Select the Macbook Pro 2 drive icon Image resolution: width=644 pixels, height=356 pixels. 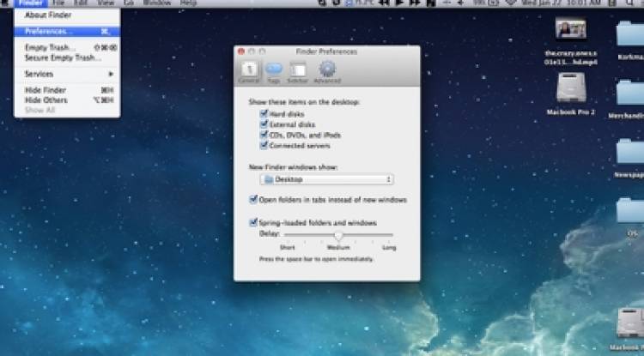(571, 87)
